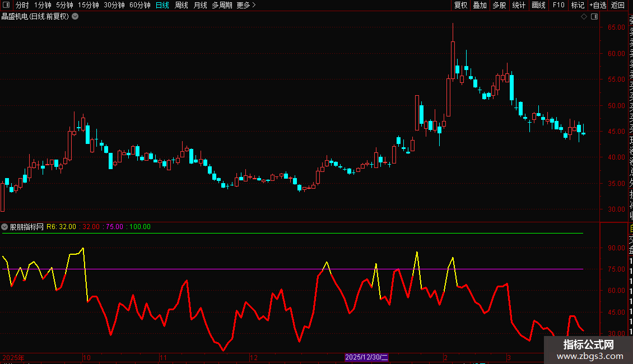Add stock to watchlist with +自选
633x364 pixels.
pyautogui.click(x=598, y=5)
